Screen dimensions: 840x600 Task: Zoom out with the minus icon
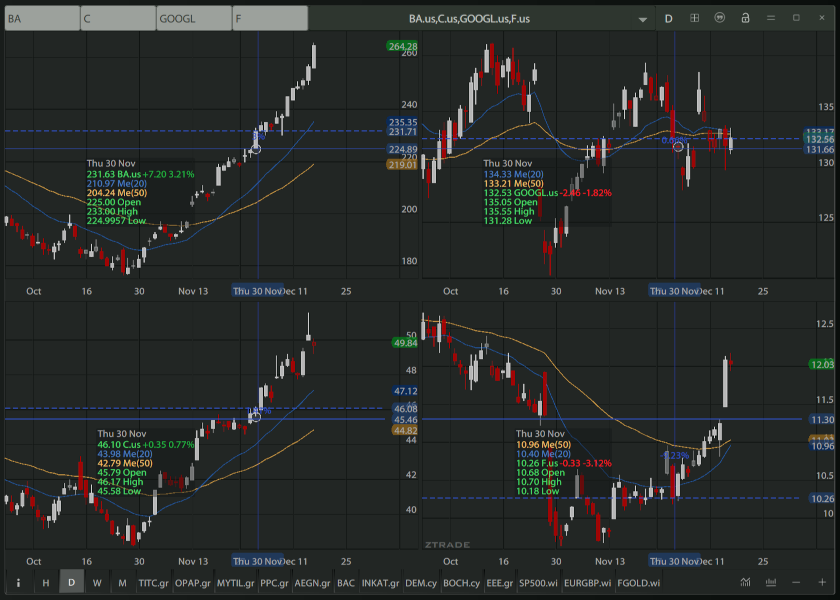click(x=796, y=582)
